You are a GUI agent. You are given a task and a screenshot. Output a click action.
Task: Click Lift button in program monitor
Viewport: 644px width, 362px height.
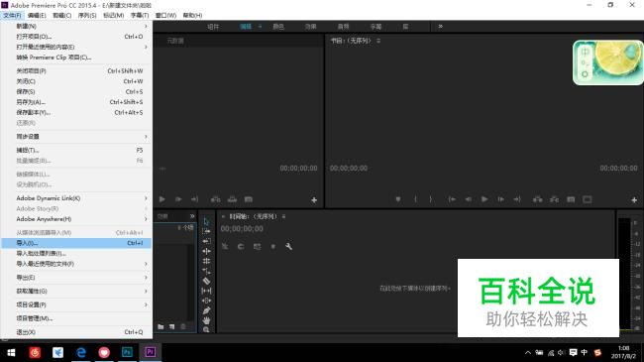tap(537, 199)
